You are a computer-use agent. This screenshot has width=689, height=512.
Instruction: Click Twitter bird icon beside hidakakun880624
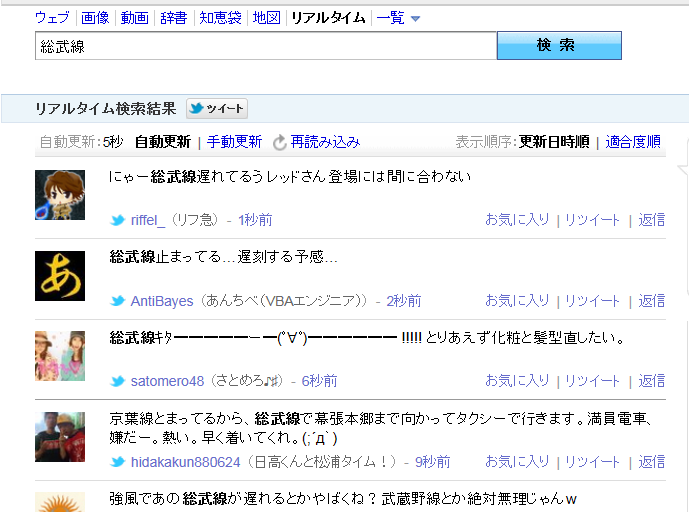118,462
